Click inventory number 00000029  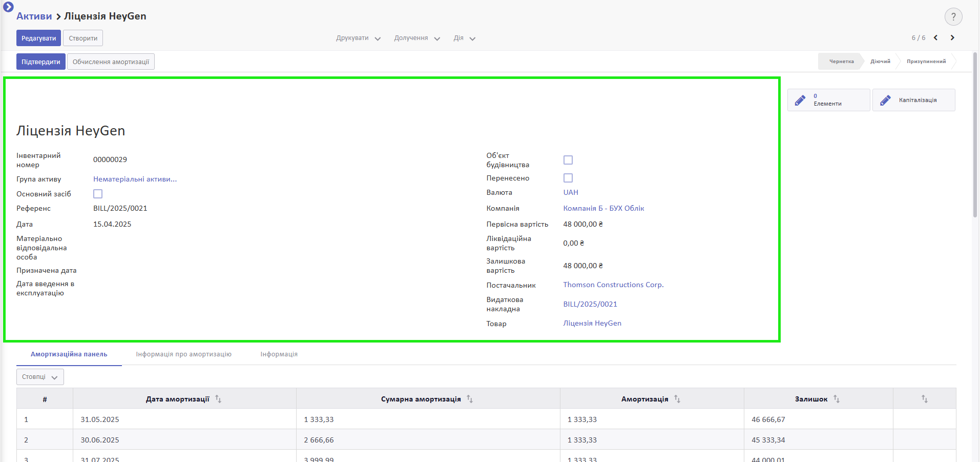pyautogui.click(x=110, y=159)
